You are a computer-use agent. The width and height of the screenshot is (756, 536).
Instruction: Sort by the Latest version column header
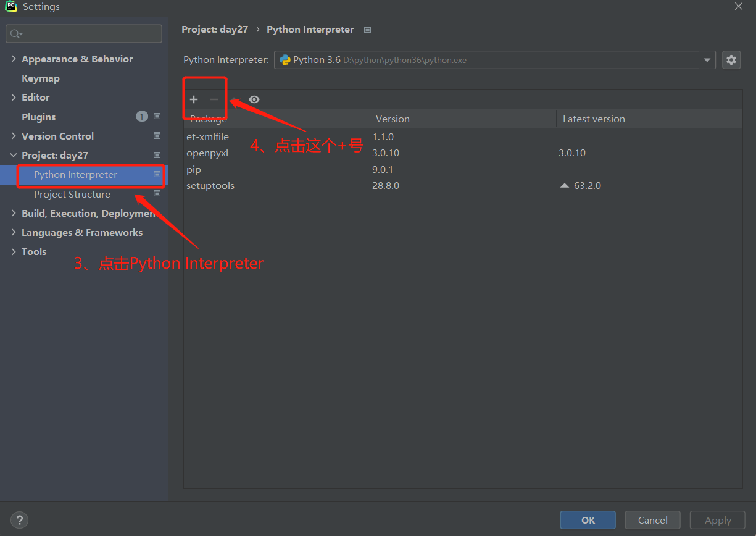[x=649, y=119]
